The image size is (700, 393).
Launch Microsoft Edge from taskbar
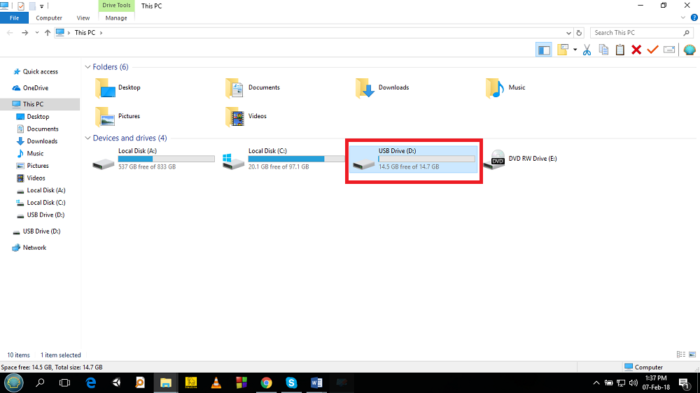(91, 383)
